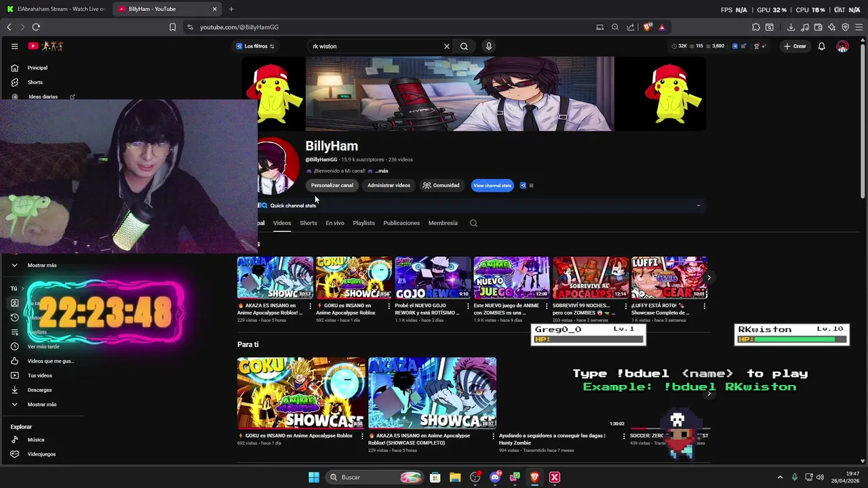868x488 pixels.
Task: Click the Buscar taskbar search box
Action: tap(374, 477)
